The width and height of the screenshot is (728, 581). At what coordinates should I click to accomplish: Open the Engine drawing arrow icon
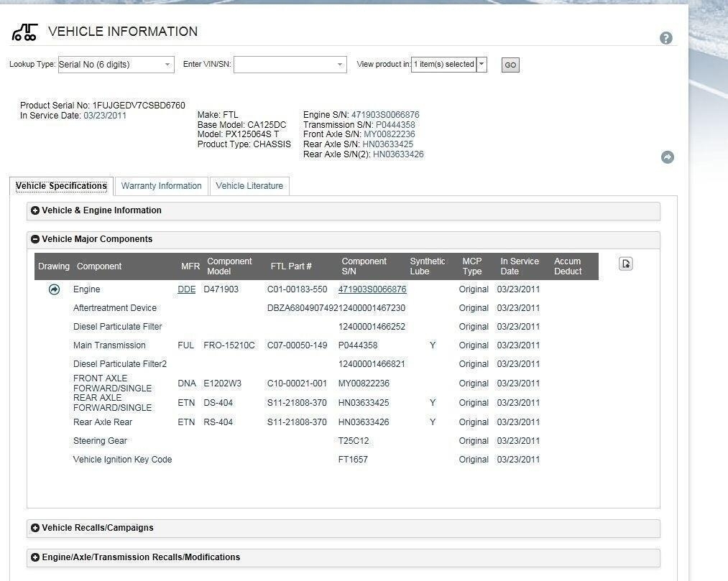[x=54, y=289]
